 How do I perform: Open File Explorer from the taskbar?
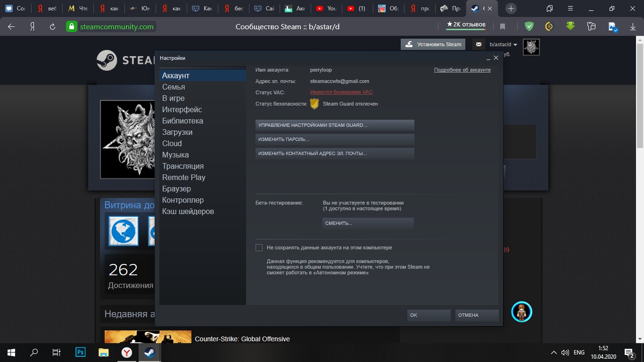pos(104,352)
